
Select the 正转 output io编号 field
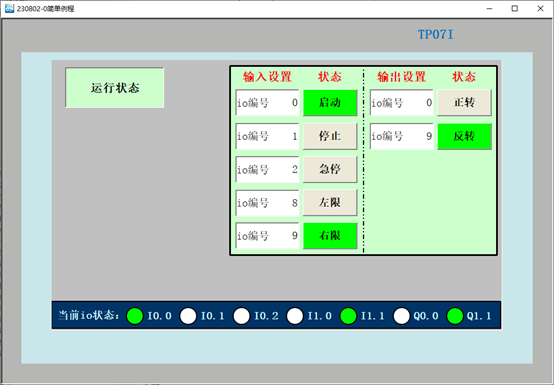point(402,103)
